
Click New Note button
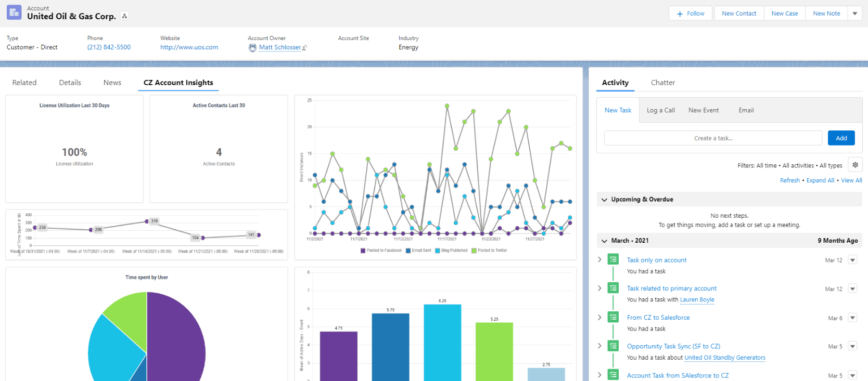pos(826,14)
